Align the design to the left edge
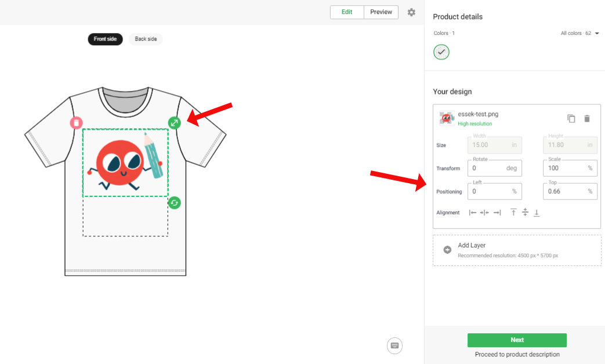Image resolution: width=605 pixels, height=364 pixels. pyautogui.click(x=472, y=213)
